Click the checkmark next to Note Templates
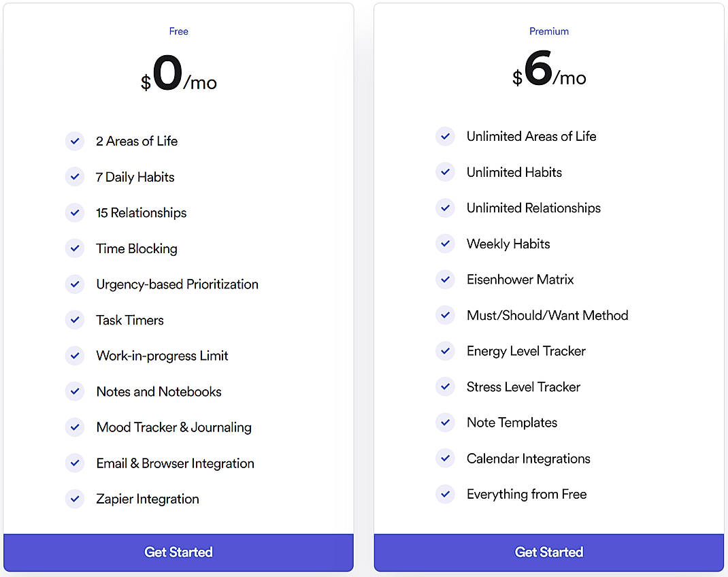The image size is (728, 577). pos(445,423)
